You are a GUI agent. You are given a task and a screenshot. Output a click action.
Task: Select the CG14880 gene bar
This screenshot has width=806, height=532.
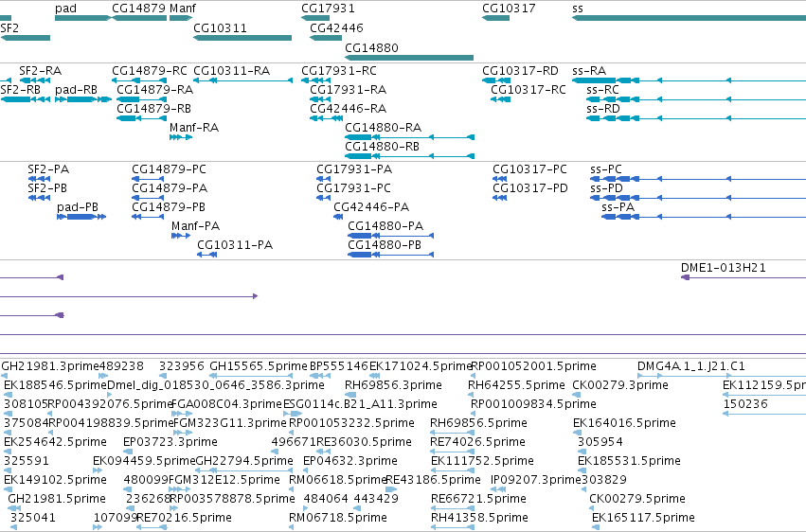409,58
